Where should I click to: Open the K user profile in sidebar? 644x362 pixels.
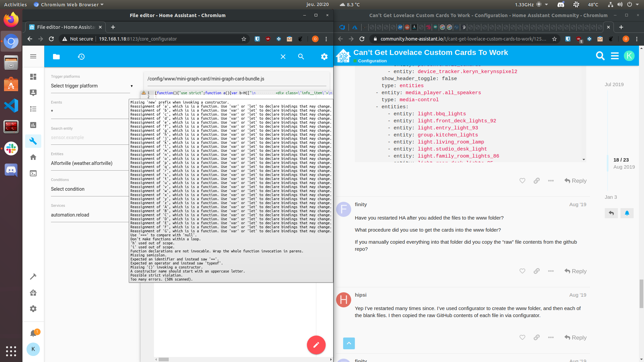pos(33,349)
